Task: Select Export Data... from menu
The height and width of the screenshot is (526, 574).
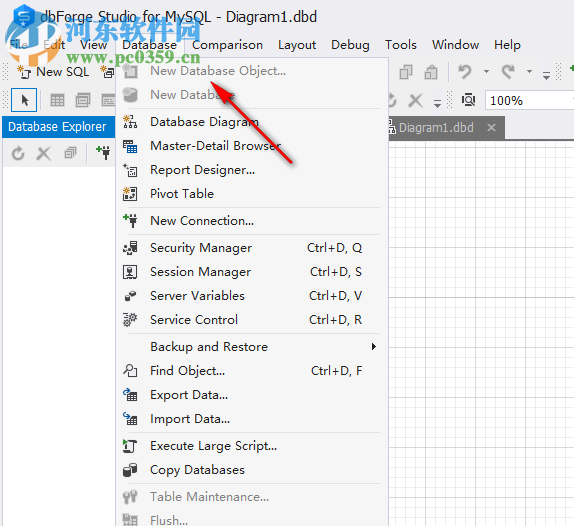Action: pos(251,395)
